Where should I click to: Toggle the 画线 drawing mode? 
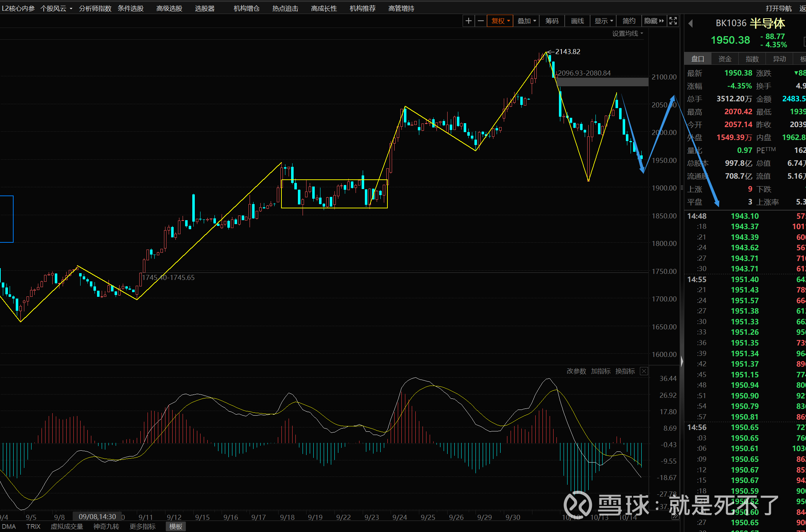click(x=577, y=21)
